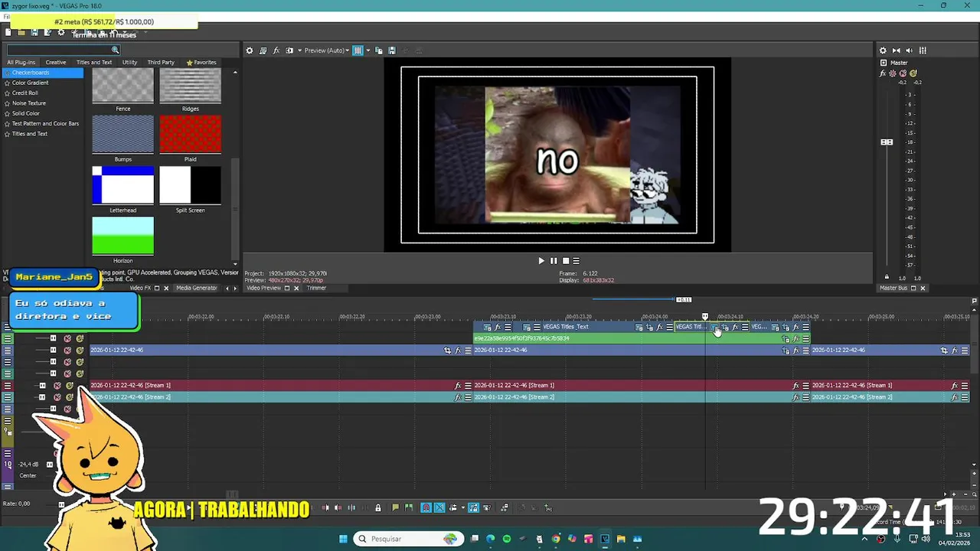
Task: Open Master Bus audio properties gear
Action: pyautogui.click(x=883, y=51)
